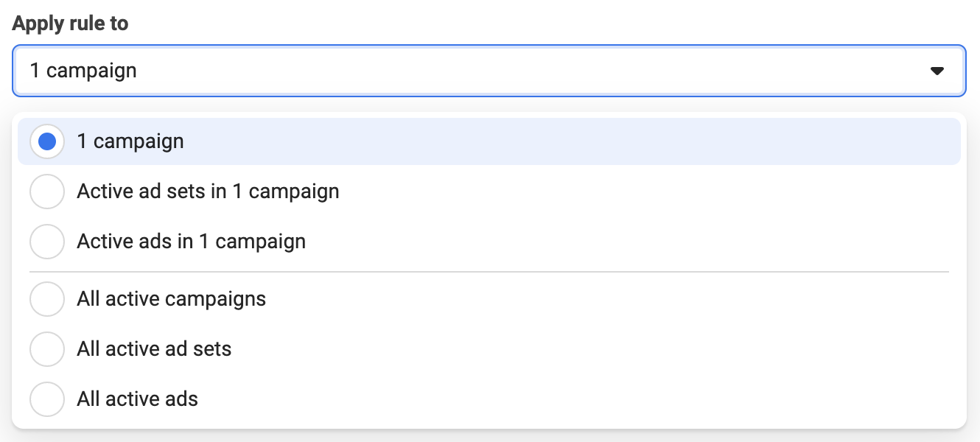
Task: Tick the 'All active ad sets' radio circle
Action: (x=47, y=349)
